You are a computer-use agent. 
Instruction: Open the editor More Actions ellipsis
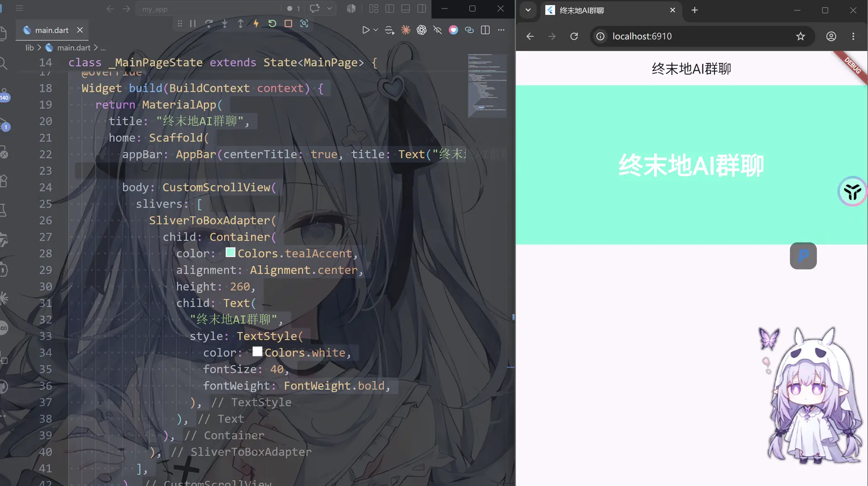point(501,30)
